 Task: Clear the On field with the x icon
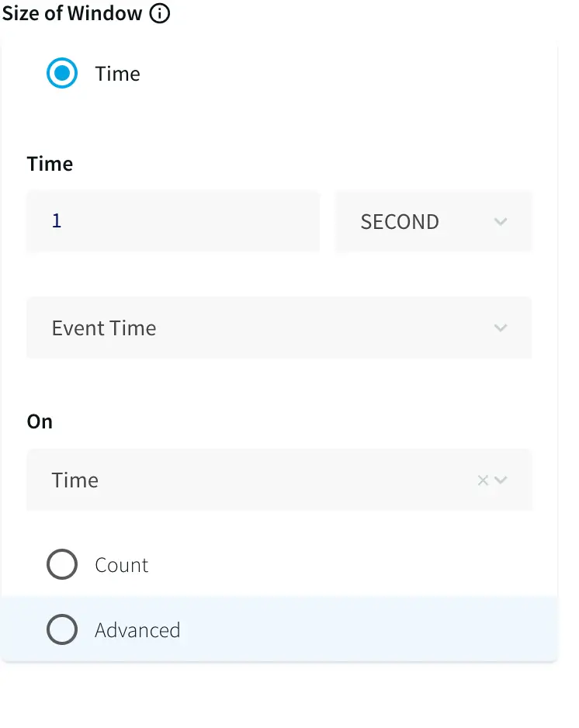(483, 480)
